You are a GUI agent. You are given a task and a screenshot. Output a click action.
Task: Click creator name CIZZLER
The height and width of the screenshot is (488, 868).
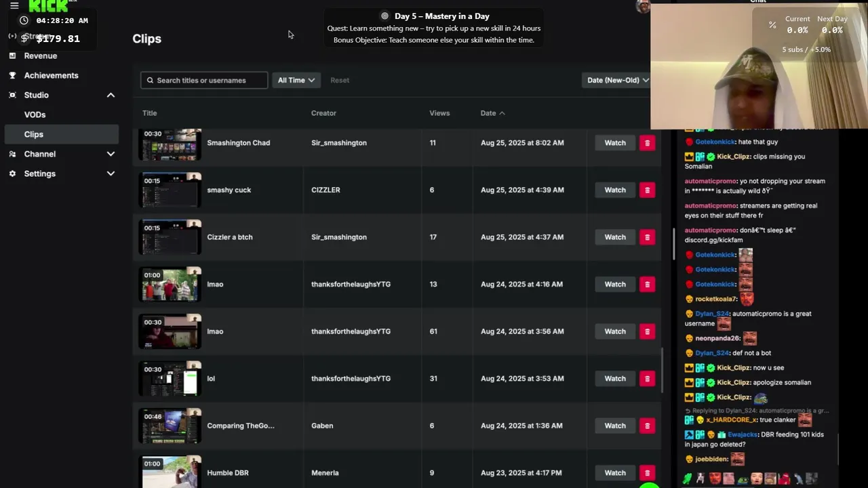325,190
